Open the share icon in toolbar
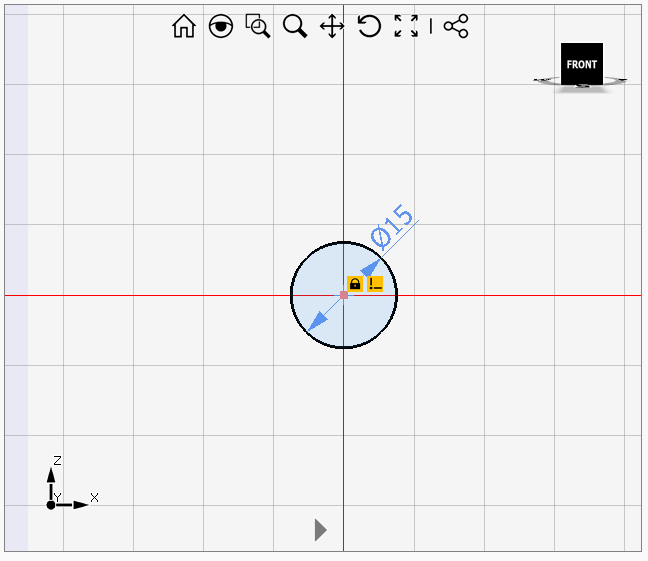The height and width of the screenshot is (561, 648). point(456,27)
